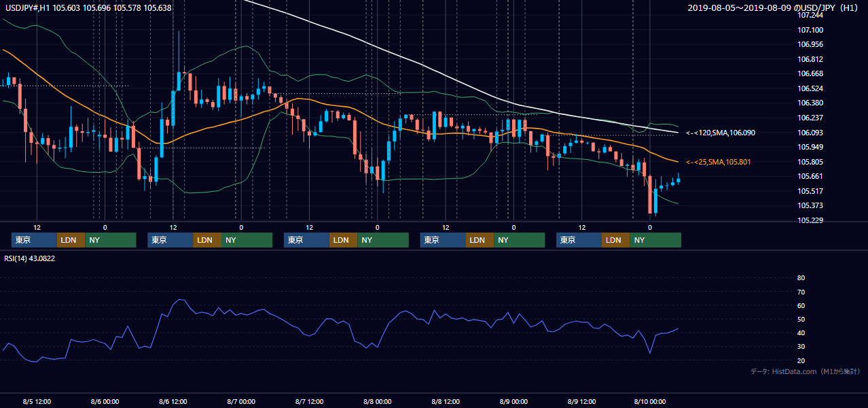Click the 8/8 12:00 date label

point(445,401)
